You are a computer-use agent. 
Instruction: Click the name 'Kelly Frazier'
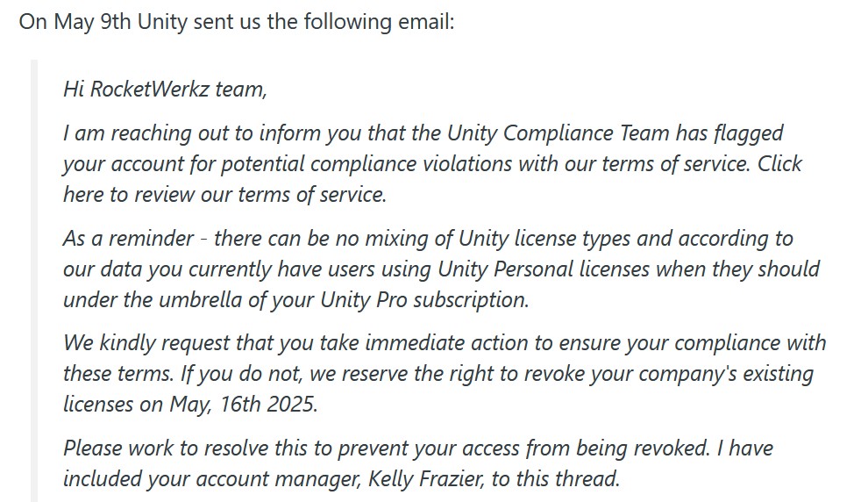click(x=424, y=478)
